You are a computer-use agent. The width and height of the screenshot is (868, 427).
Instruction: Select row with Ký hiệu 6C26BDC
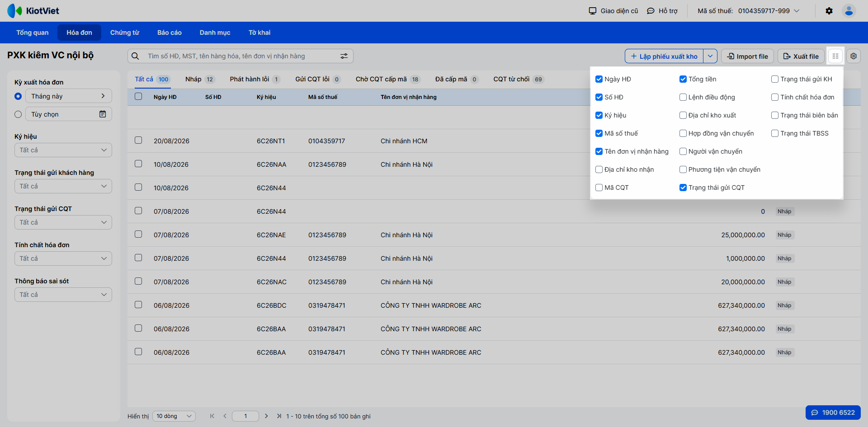[138, 305]
